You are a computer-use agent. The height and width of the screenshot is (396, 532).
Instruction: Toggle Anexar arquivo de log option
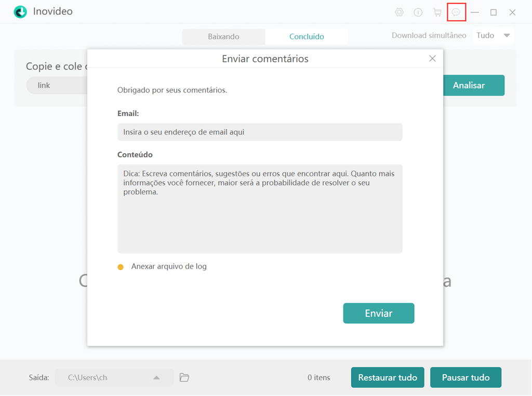121,267
